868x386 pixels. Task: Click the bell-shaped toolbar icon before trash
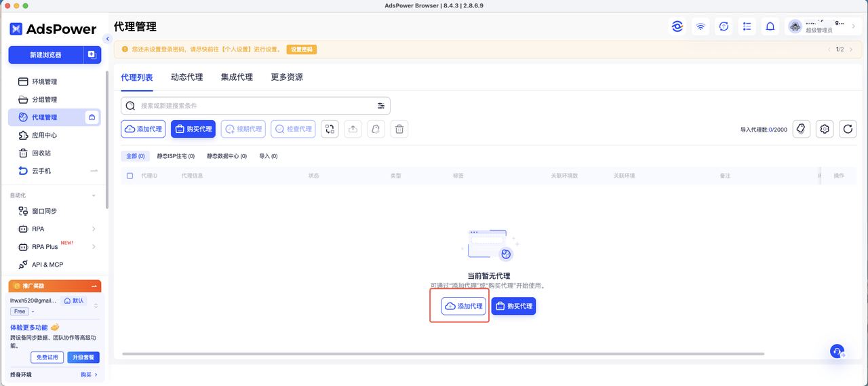point(376,129)
